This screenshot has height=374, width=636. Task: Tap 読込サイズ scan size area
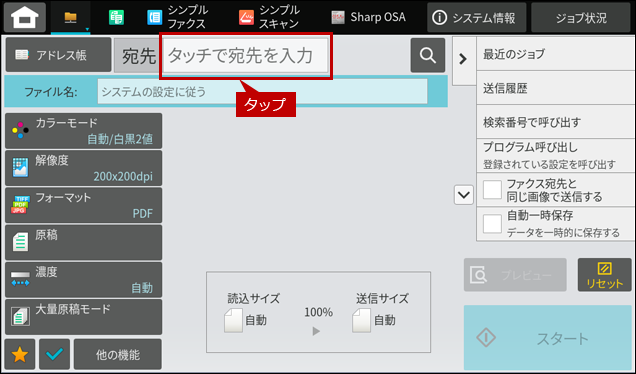click(253, 312)
